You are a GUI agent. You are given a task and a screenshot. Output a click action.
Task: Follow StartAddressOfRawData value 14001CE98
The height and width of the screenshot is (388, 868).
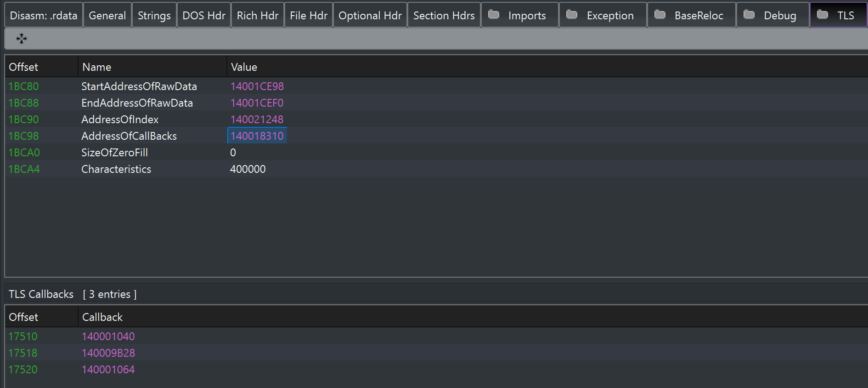(x=257, y=86)
